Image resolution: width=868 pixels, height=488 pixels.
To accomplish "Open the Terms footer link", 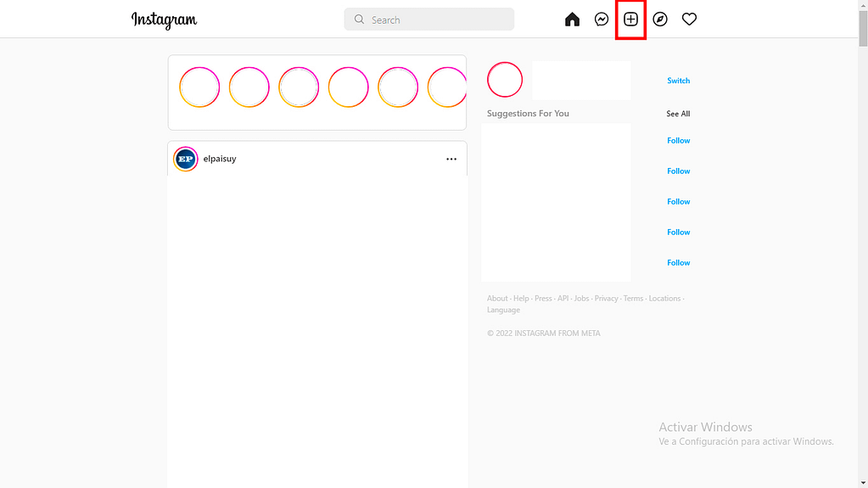I will coord(633,298).
